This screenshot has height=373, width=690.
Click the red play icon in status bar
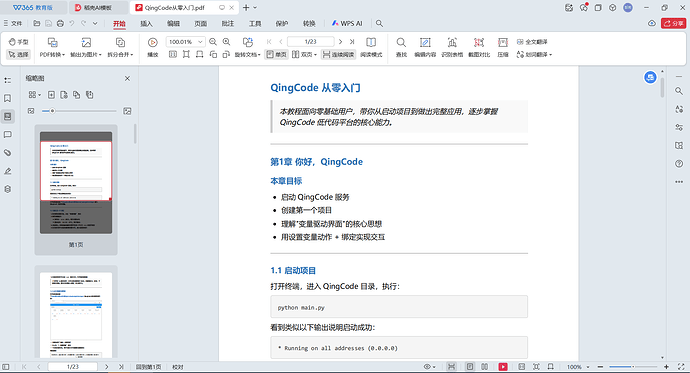click(503, 367)
